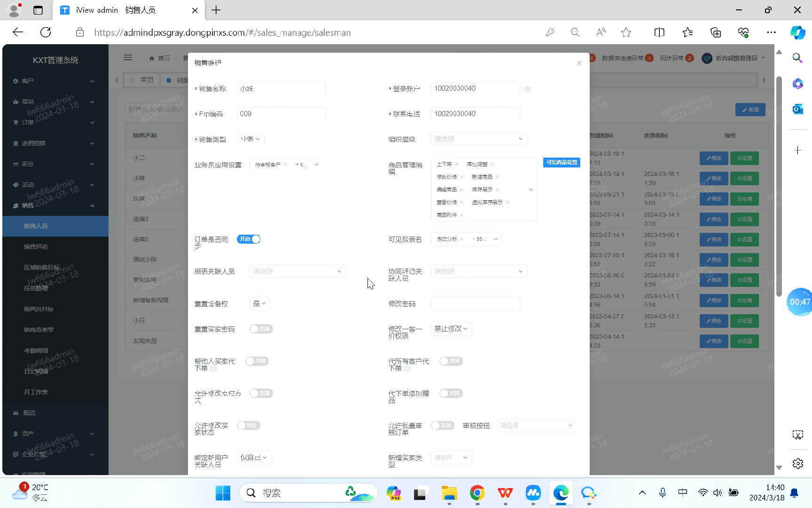Select the 配送 sidebar icon
Viewport: 812px width, 508px height.
coord(16,413)
